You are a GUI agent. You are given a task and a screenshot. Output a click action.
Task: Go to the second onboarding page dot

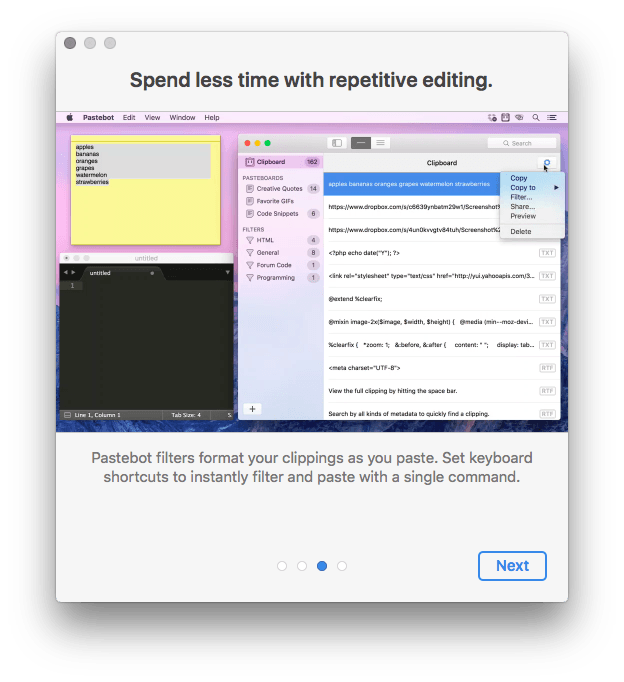tap(302, 566)
